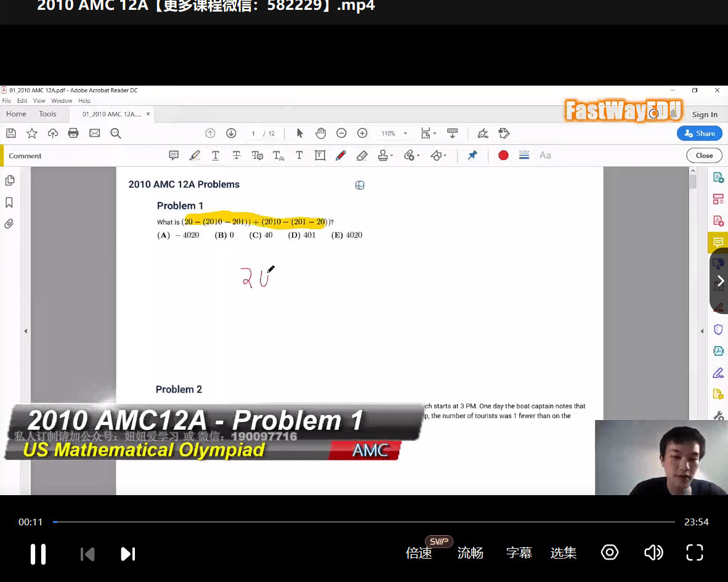This screenshot has width=728, height=582.
Task: Go to next page arrow icon
Action: tap(231, 134)
